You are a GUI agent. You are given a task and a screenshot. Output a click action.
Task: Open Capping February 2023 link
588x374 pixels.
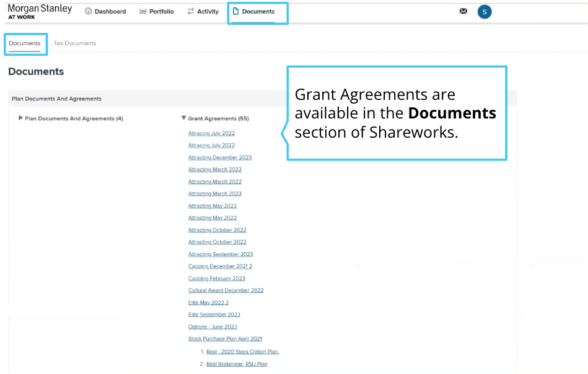[x=217, y=278]
